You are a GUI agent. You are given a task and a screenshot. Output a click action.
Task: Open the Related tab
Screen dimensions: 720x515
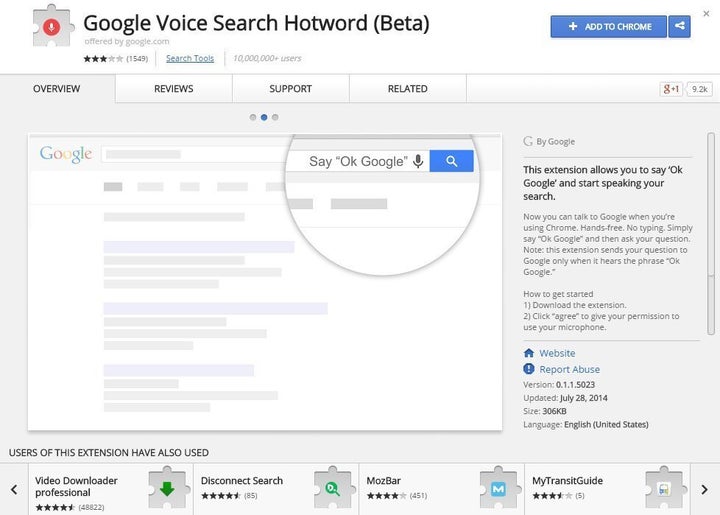tap(407, 89)
